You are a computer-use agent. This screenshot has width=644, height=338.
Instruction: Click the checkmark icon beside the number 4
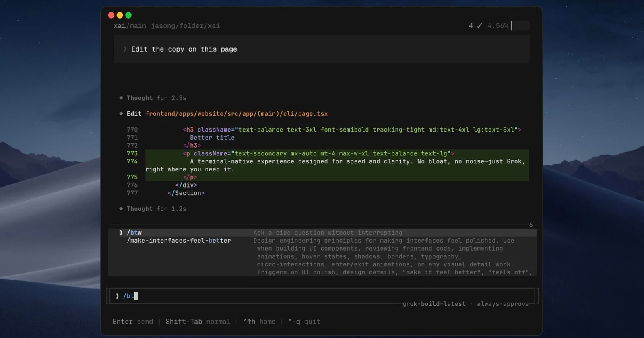coord(479,26)
